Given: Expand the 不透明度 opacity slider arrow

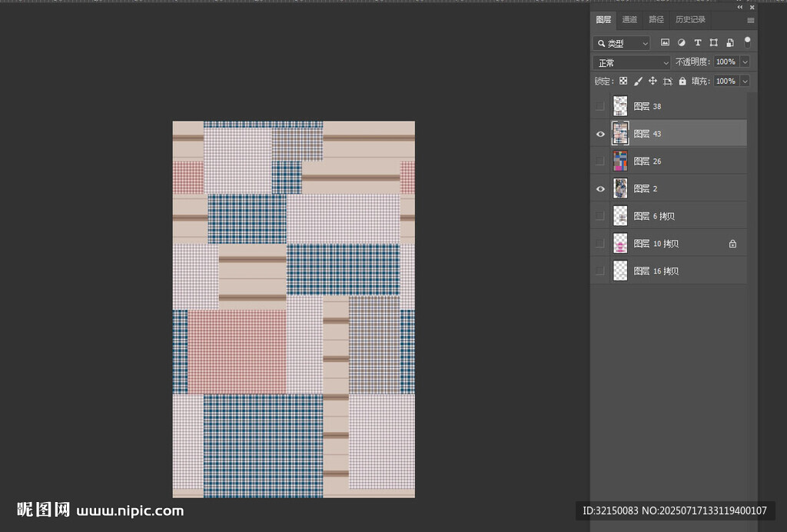Looking at the screenshot, I should click(x=745, y=62).
